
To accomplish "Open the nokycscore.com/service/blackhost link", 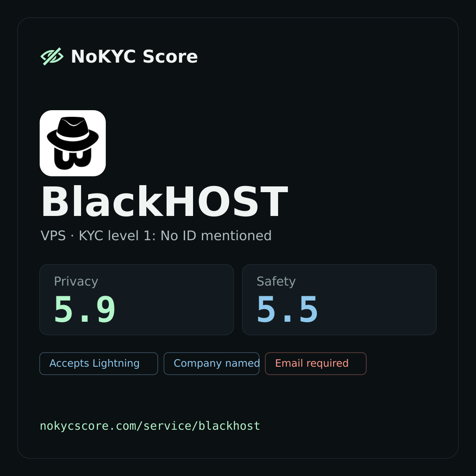I will click(150, 426).
